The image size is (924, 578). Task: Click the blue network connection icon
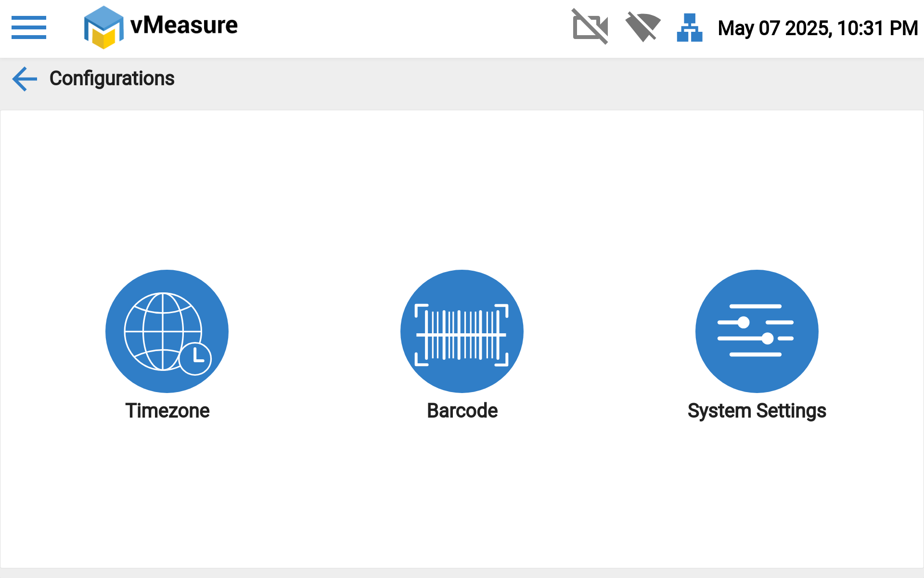689,27
